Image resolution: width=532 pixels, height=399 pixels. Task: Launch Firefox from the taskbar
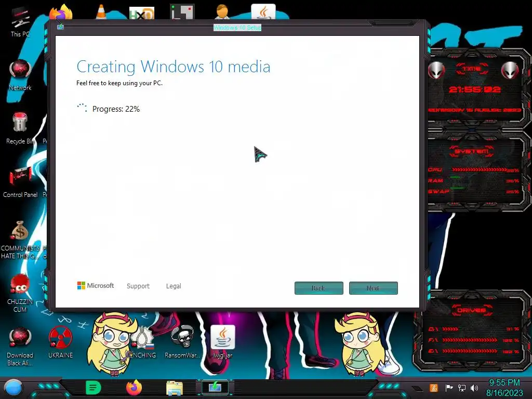(x=134, y=388)
